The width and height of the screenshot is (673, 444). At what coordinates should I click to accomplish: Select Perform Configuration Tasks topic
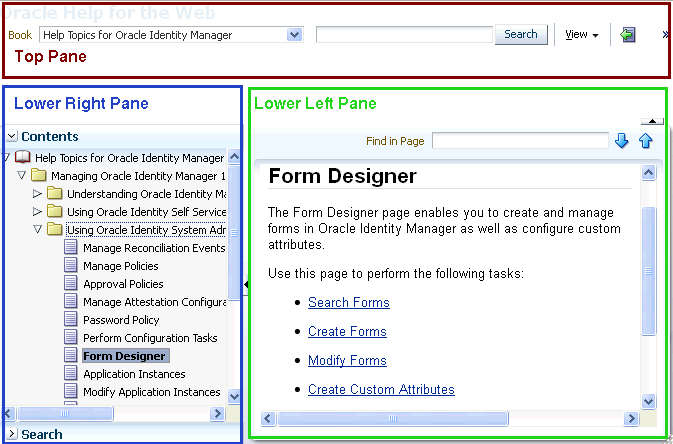click(150, 338)
